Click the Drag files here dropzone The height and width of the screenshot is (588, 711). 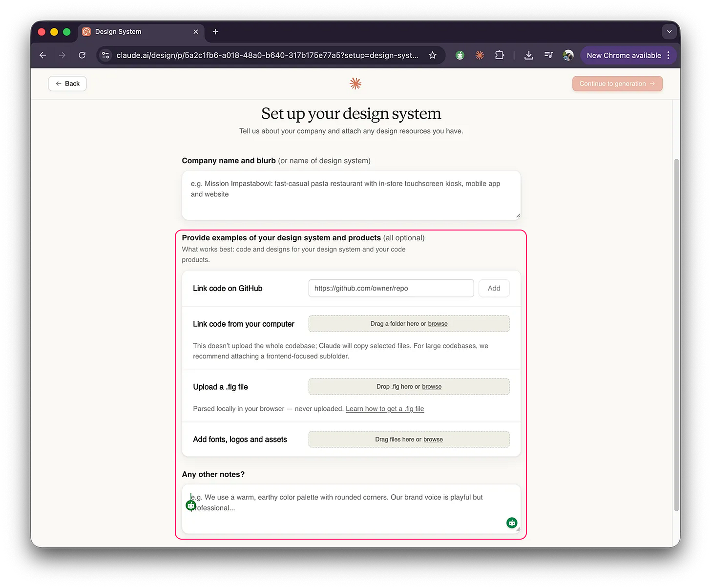409,439
